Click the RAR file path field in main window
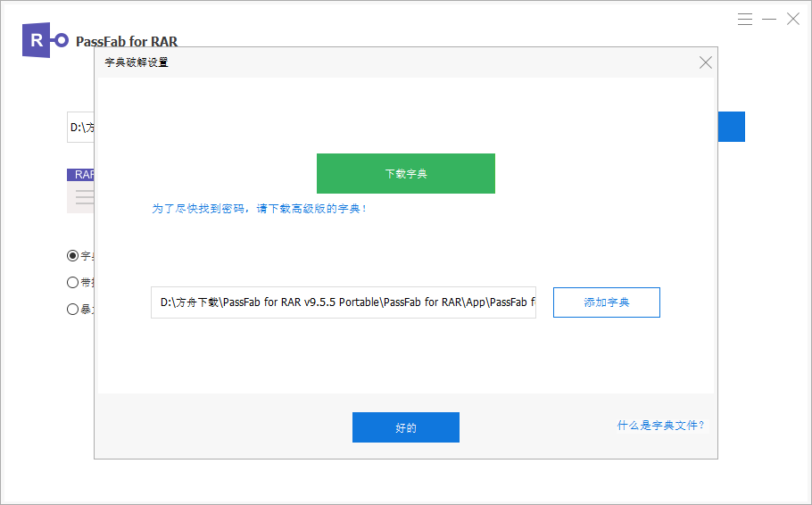Image resolution: width=812 pixels, height=505 pixels. coord(81,127)
